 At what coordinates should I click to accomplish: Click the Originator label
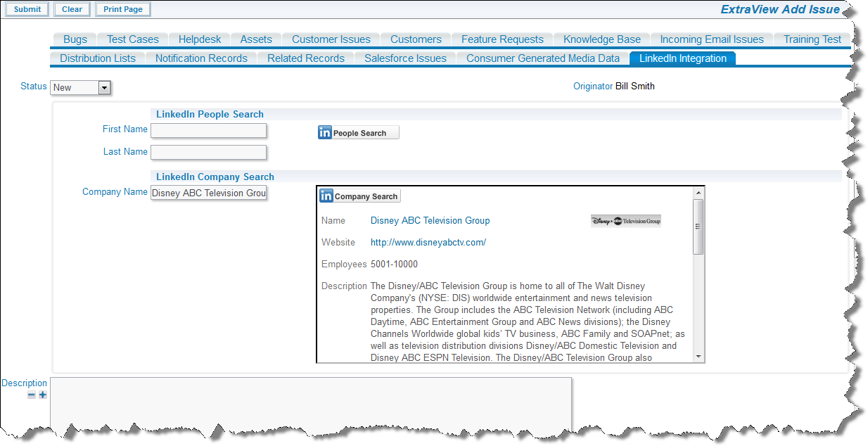pos(593,87)
